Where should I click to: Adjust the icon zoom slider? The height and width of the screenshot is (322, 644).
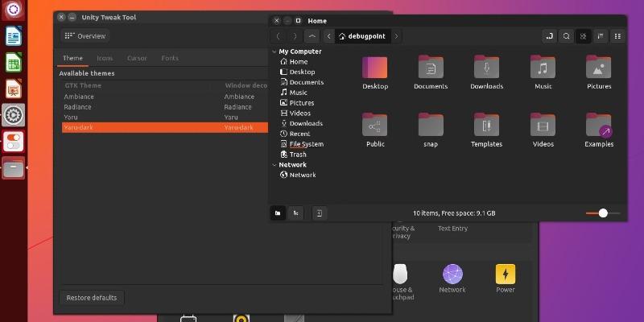point(603,213)
